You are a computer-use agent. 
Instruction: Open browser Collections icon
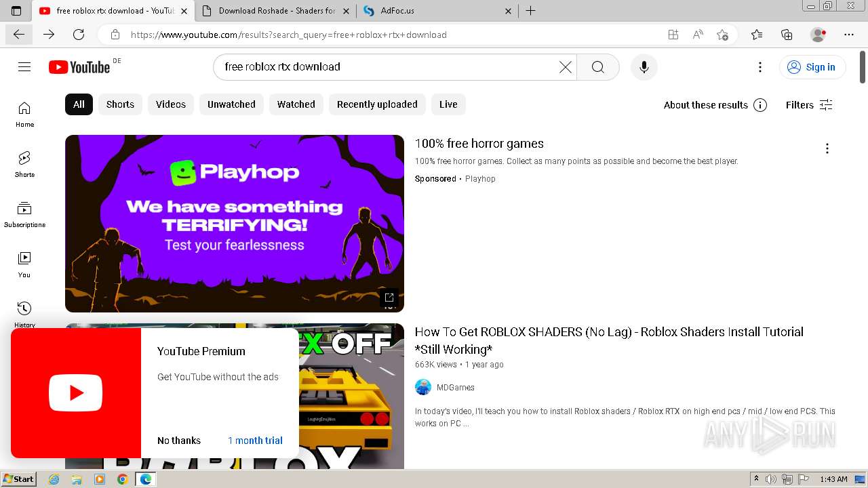tap(787, 35)
